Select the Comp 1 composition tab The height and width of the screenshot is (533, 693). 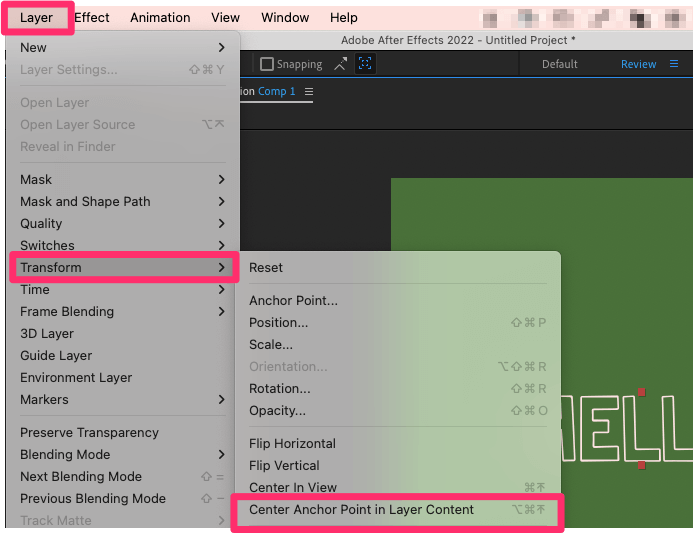277,91
